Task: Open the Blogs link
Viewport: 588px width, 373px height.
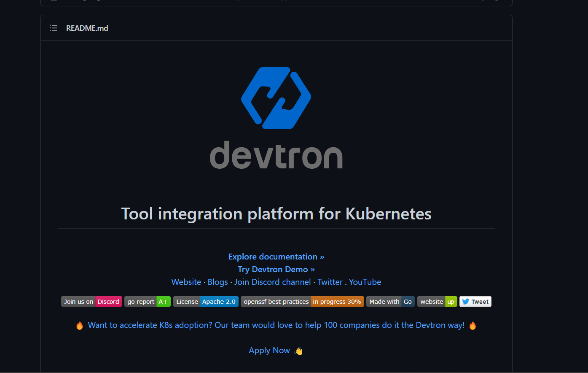Action: click(217, 282)
